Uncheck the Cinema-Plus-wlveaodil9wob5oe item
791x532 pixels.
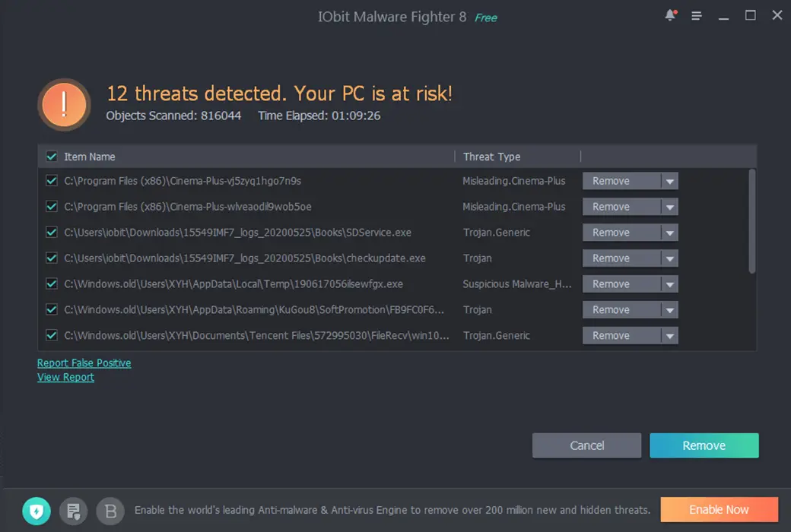pyautogui.click(x=52, y=206)
